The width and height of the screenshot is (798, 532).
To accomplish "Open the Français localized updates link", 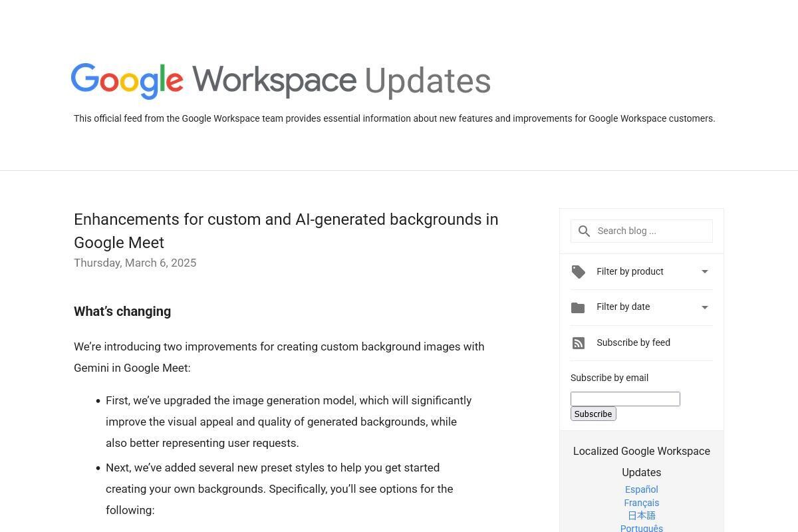I will pos(642,503).
